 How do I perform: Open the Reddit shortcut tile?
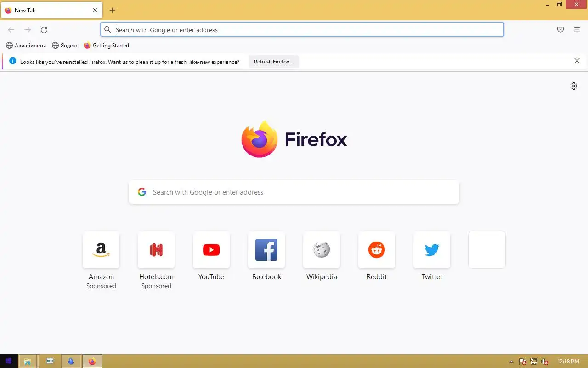(x=377, y=250)
